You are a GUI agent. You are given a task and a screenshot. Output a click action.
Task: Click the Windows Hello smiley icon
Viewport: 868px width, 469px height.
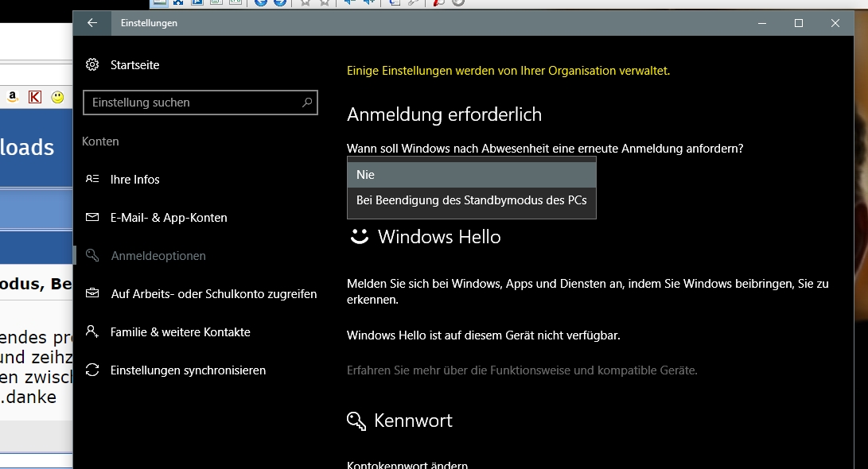click(x=360, y=237)
